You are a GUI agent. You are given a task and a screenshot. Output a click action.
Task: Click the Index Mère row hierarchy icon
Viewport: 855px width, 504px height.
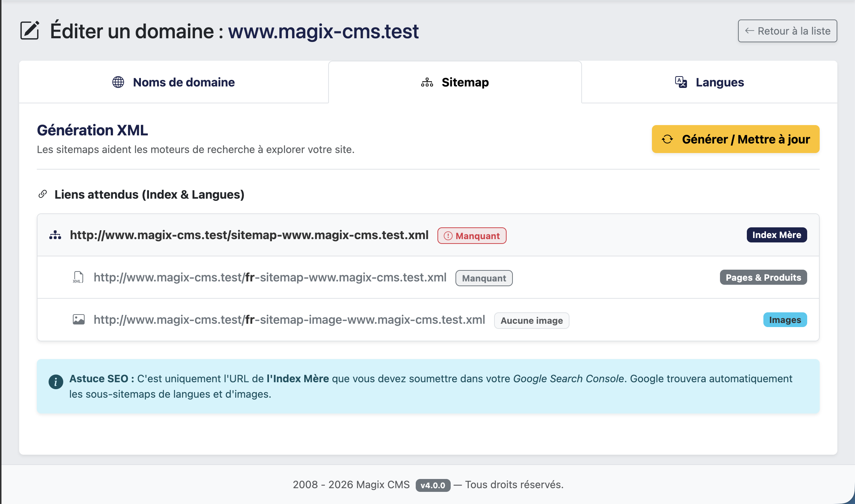[55, 235]
